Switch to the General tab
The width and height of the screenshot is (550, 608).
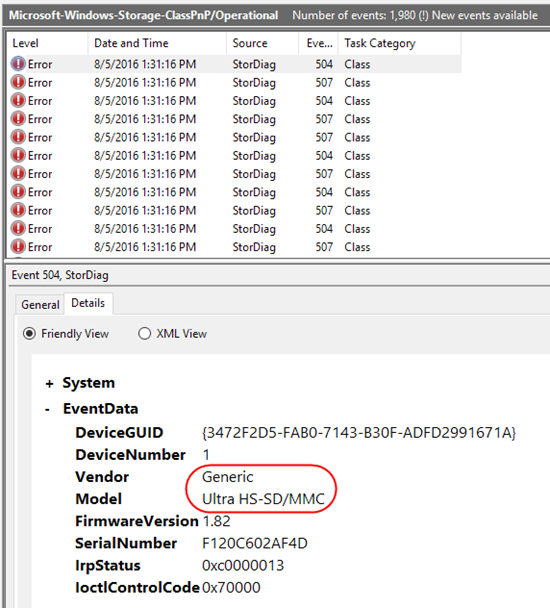(40, 305)
